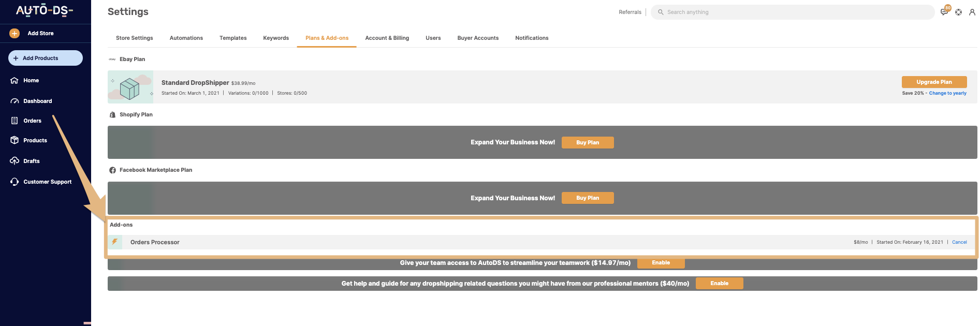Click 'Stores: 0/500' text
The width and height of the screenshot is (980, 326).
point(292,93)
